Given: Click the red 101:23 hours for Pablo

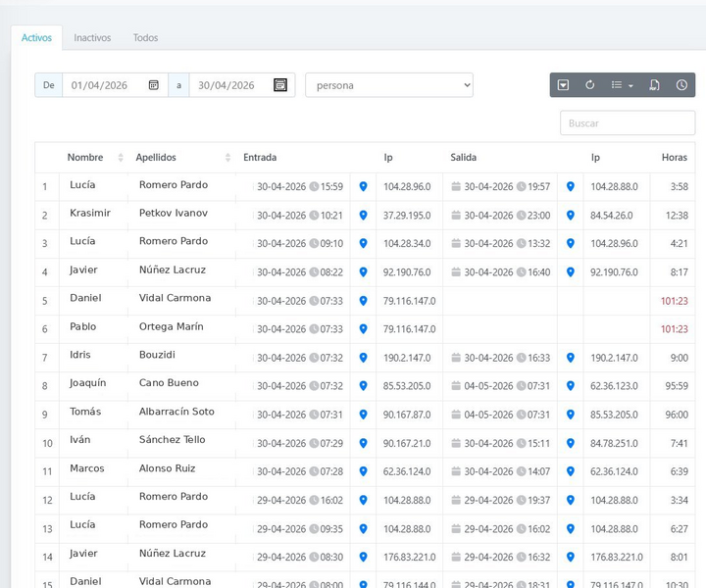Looking at the screenshot, I should [674, 329].
